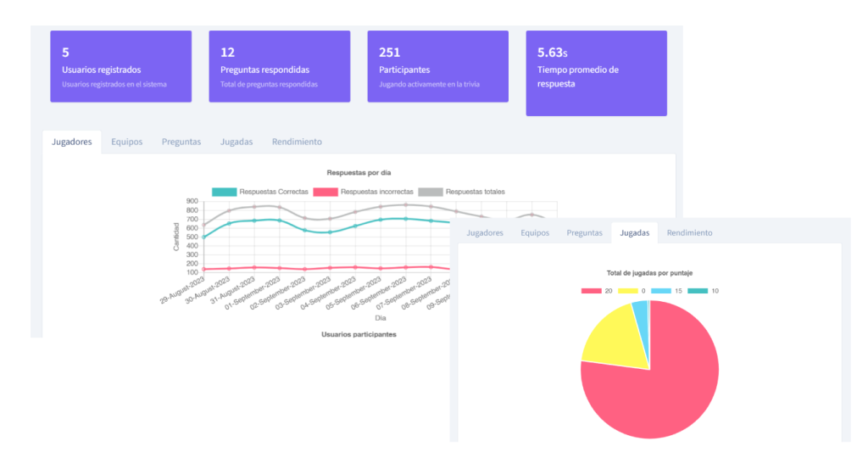This screenshot has height=469, width=868.
Task: Open Rendimiento tab in the line chart panel
Action: pyautogui.click(x=297, y=142)
